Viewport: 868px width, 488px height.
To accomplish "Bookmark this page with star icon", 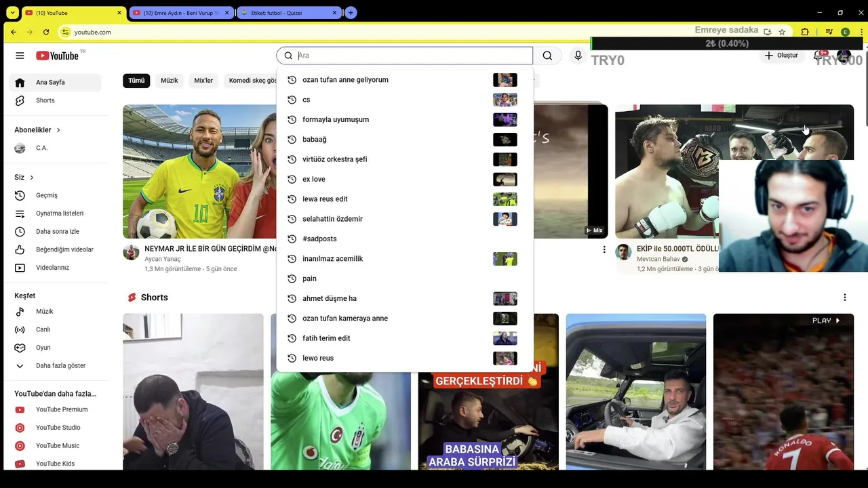I will [x=782, y=32].
